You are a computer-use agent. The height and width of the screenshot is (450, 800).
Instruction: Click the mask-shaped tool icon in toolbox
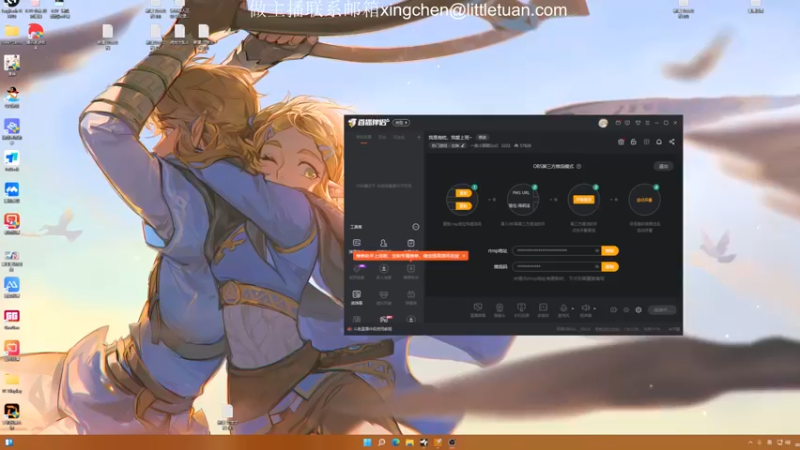[384, 295]
